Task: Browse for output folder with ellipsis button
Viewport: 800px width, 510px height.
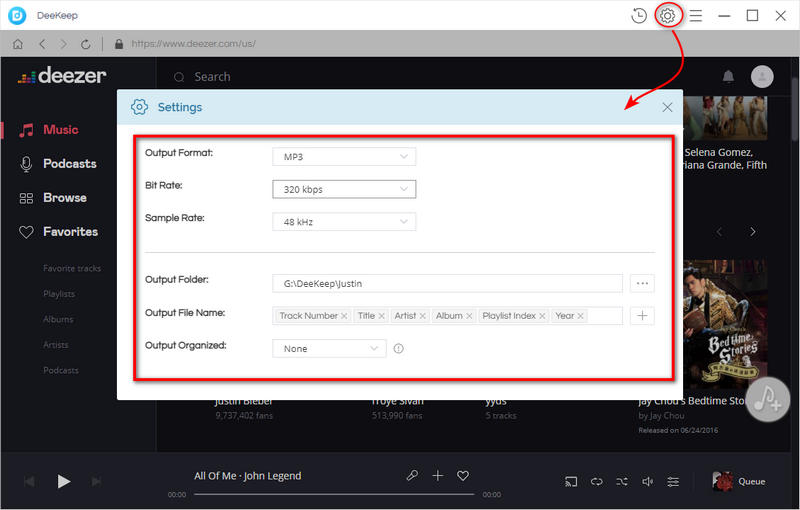Action: pos(642,283)
